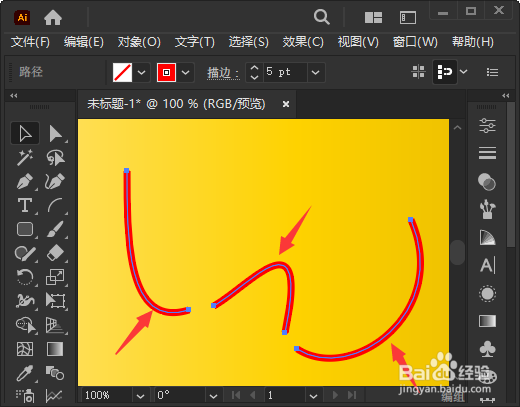520x407 pixels.
Task: Open the Gradient panel icon
Action: pos(487,321)
